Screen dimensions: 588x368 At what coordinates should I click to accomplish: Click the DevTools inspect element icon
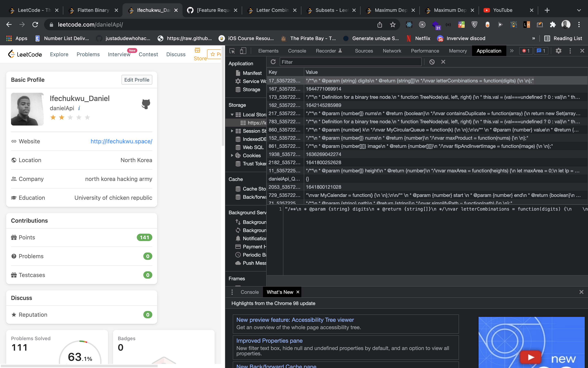(232, 51)
